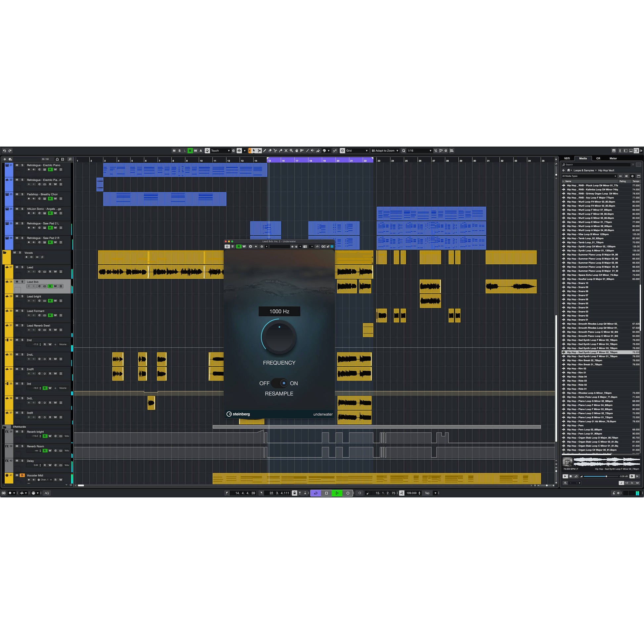Select the Erase tool in toolbar
Viewport: 644px width, 644px height.
[270, 151]
